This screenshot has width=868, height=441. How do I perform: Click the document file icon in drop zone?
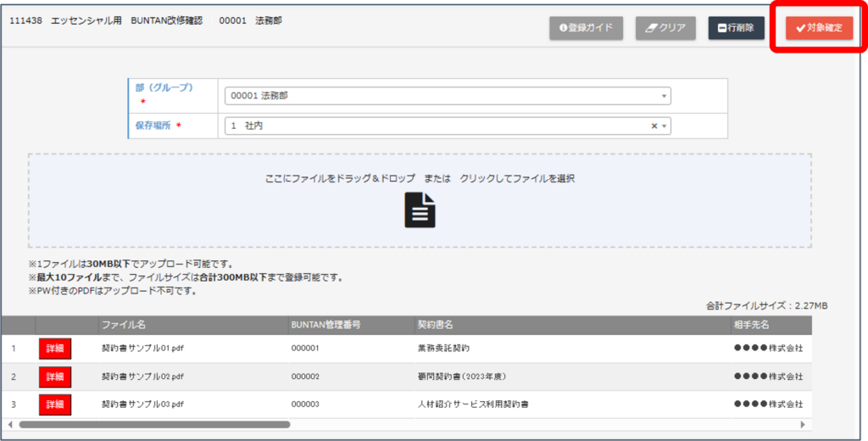(x=420, y=209)
